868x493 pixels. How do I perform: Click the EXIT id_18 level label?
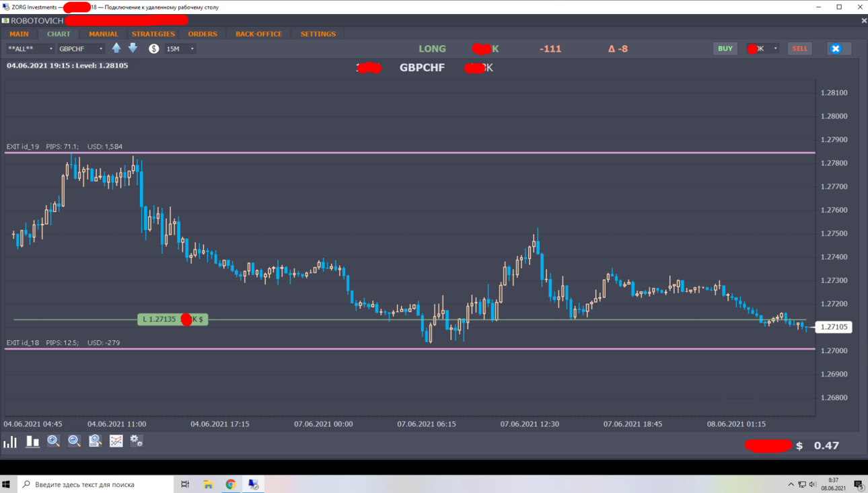63,343
